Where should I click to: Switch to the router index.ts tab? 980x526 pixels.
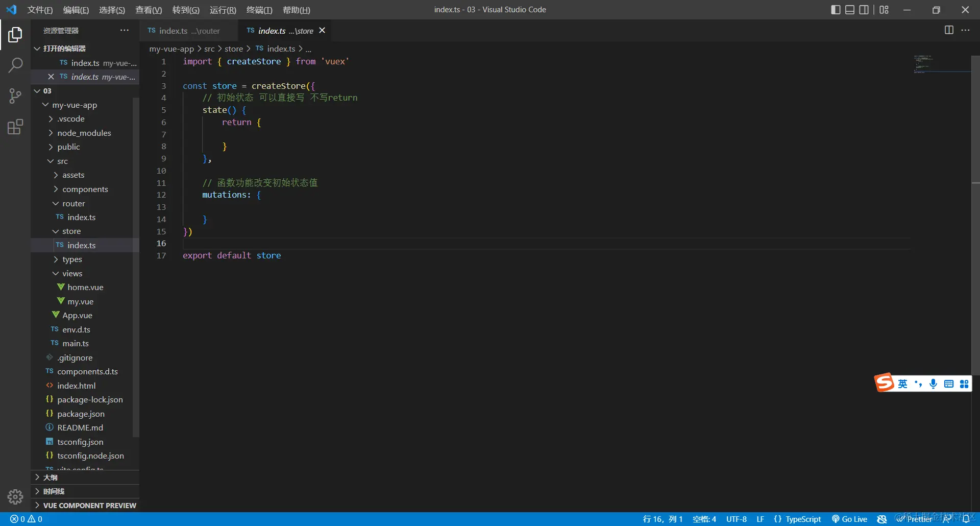coord(188,31)
